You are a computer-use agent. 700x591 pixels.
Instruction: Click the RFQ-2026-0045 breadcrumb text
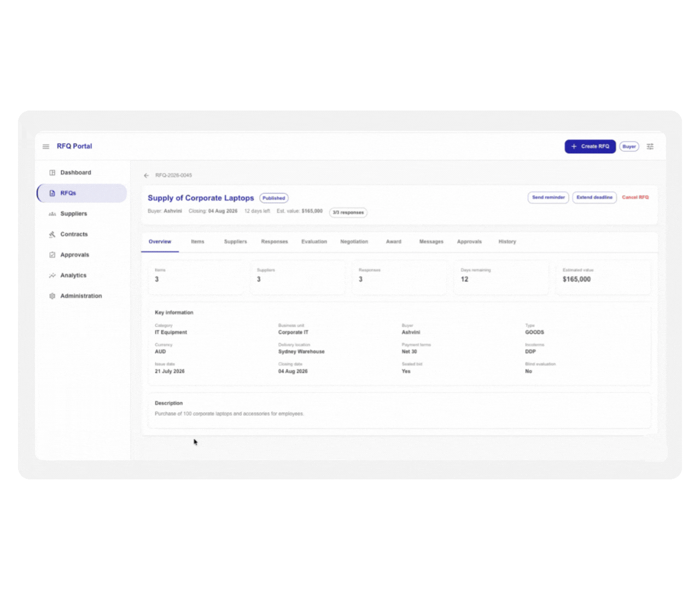(173, 176)
